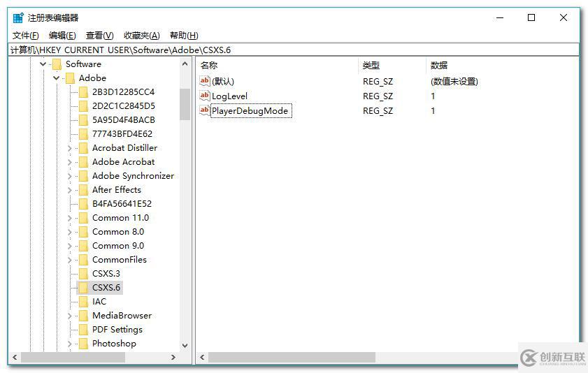Open the 查看(V) menu

[x=99, y=36]
